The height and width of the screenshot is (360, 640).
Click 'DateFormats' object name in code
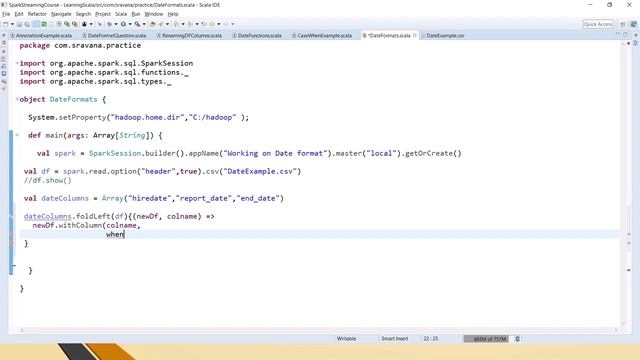point(73,99)
